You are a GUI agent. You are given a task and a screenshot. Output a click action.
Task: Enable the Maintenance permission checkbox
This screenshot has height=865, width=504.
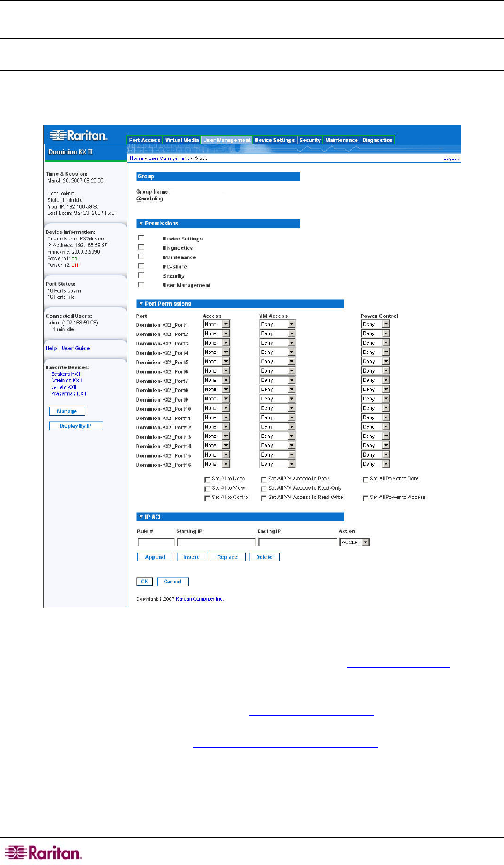(141, 257)
